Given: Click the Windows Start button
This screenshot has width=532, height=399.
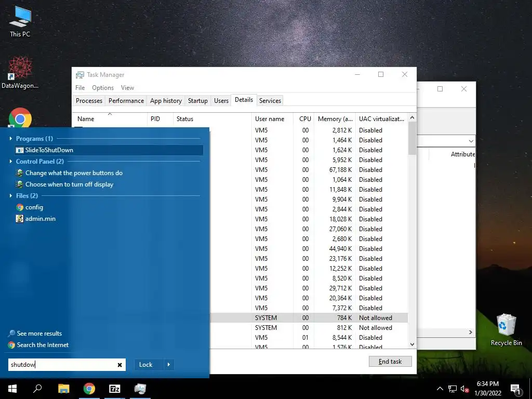Looking at the screenshot, I should (x=12, y=389).
